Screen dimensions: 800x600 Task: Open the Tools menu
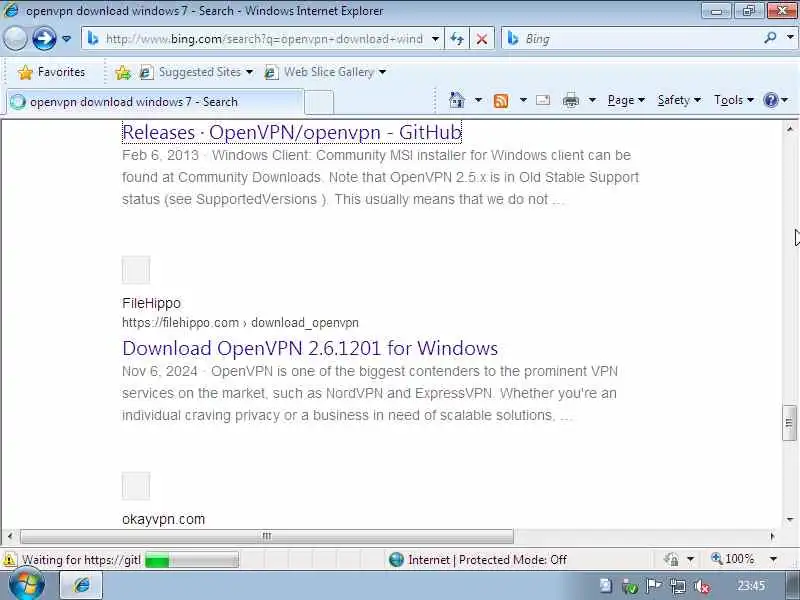733,100
